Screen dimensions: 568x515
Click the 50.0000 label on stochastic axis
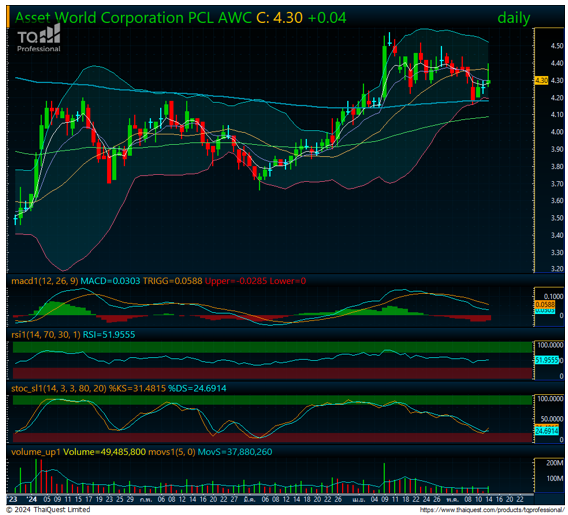pos(552,419)
